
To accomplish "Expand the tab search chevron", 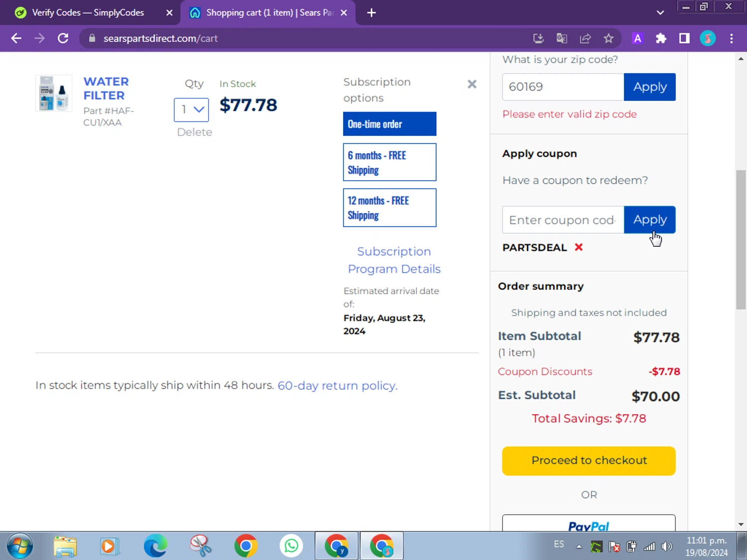I will (660, 13).
